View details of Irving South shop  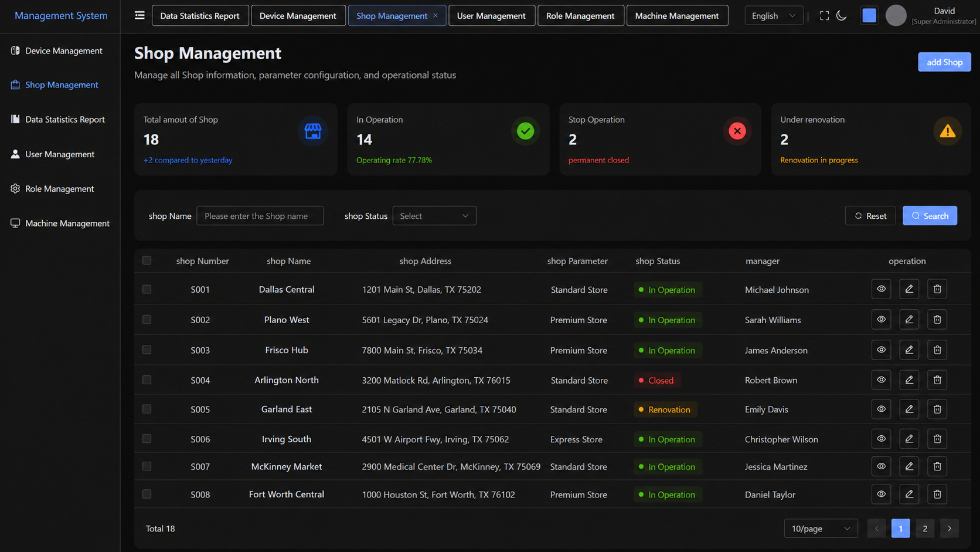pos(881,439)
